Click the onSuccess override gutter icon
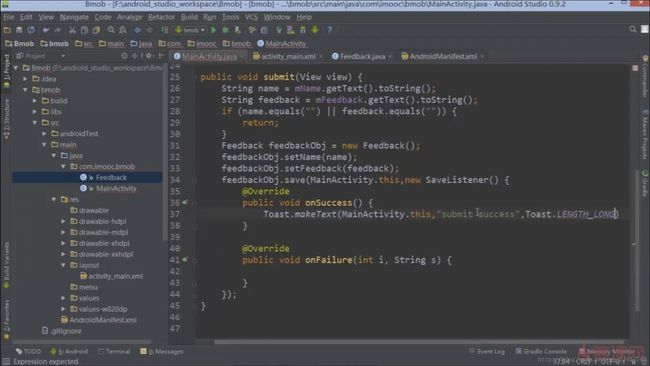This screenshot has height=366, width=650. pos(185,202)
